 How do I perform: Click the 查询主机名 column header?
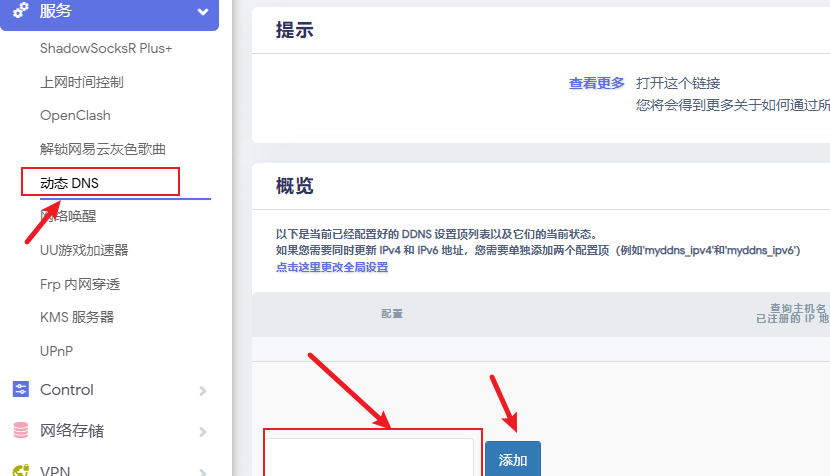[x=798, y=308]
